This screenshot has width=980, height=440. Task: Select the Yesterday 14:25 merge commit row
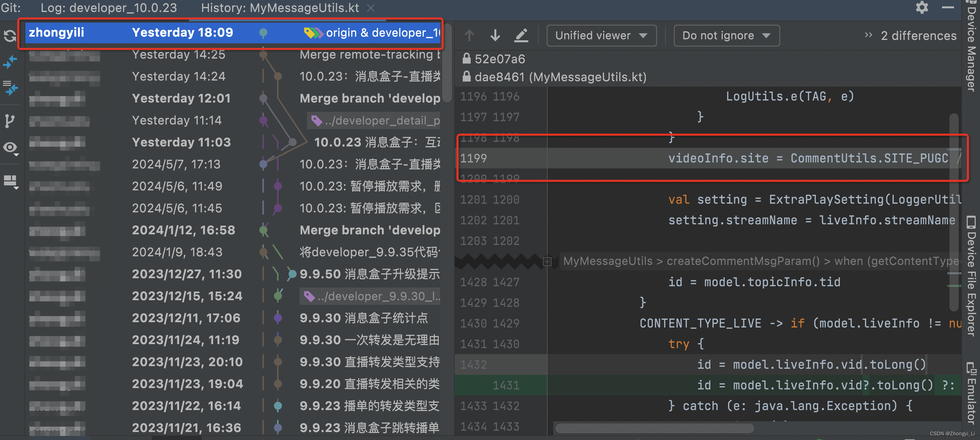(x=233, y=55)
